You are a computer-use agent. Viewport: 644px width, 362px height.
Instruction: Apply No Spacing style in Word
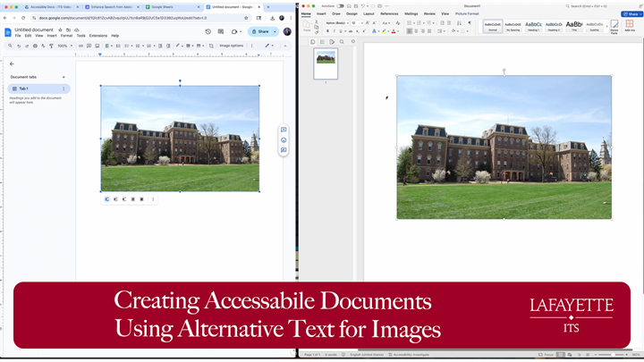(513, 26)
